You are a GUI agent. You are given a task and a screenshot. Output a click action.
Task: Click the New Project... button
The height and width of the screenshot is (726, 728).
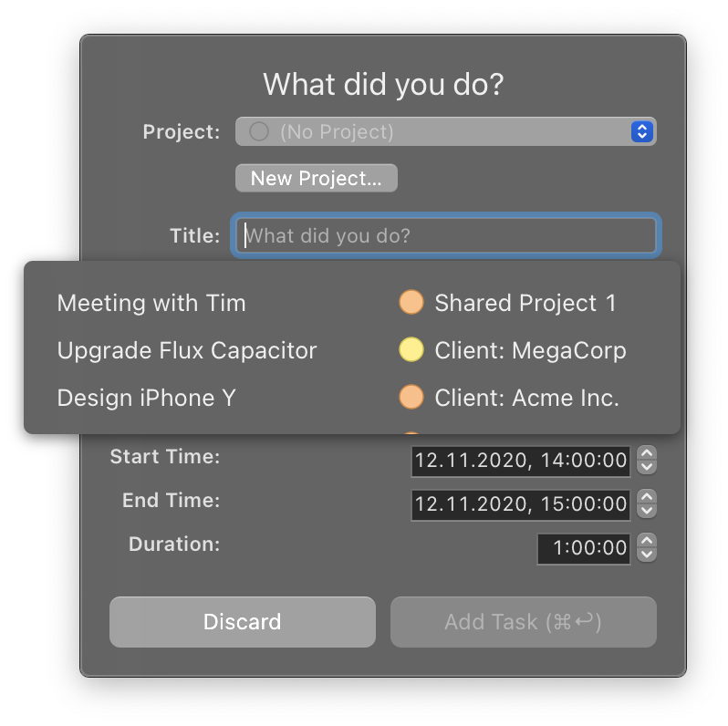coord(316,178)
